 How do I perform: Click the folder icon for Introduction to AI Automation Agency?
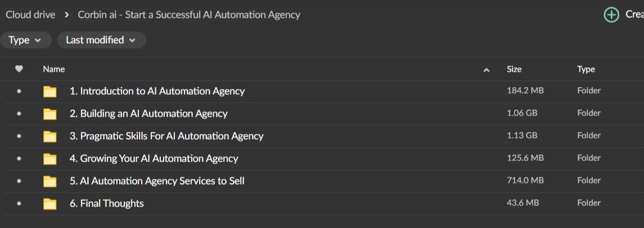tap(50, 92)
